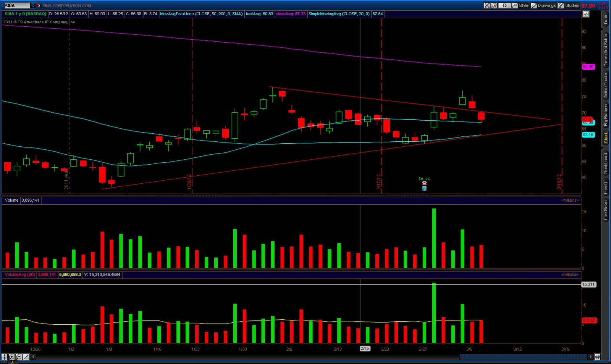Click the $0.21 earnings label
Screen dimensions: 611x364
coord(424,179)
